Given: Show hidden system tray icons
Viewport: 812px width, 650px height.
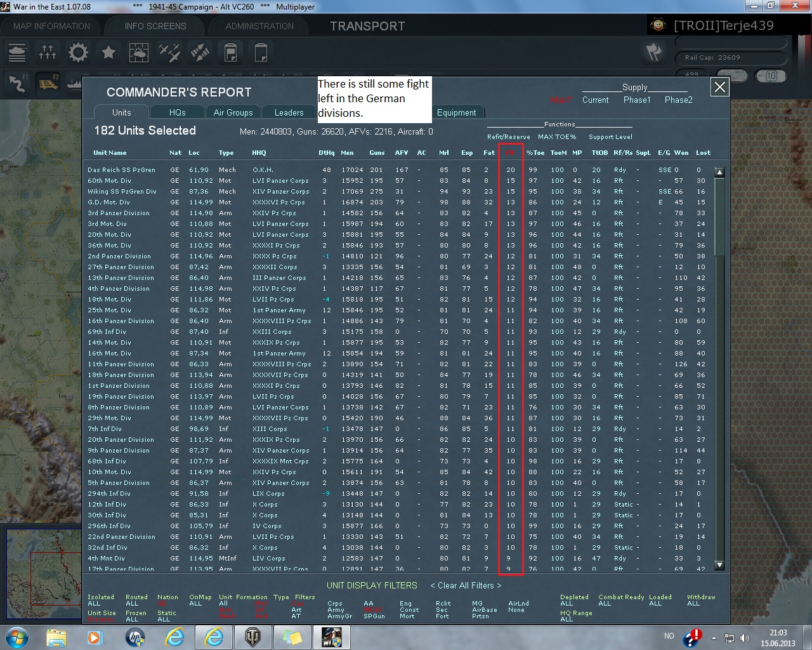Looking at the screenshot, I should pyautogui.click(x=714, y=638).
